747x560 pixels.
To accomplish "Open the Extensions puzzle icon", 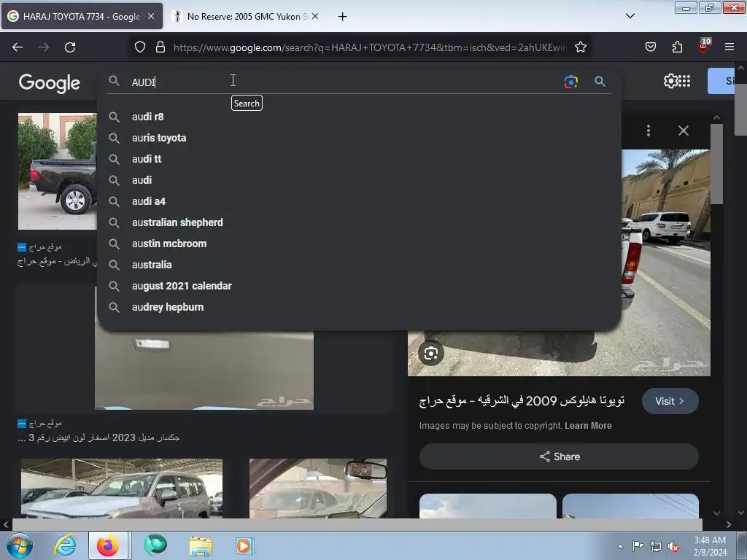I will 677,47.
